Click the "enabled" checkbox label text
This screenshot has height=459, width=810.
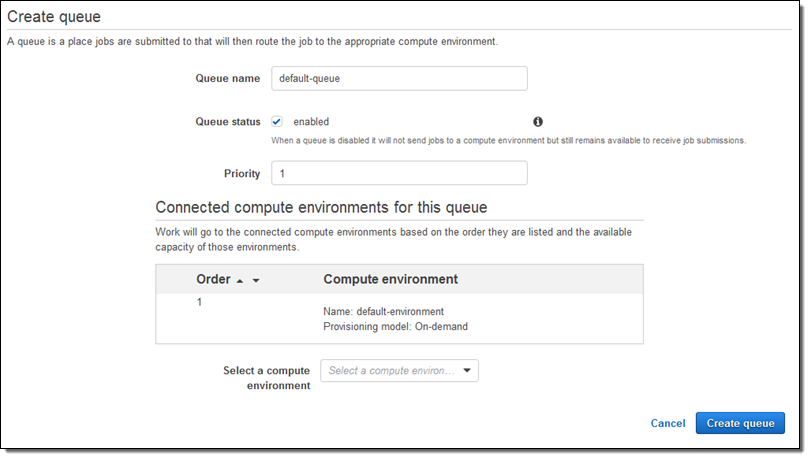coord(311,122)
